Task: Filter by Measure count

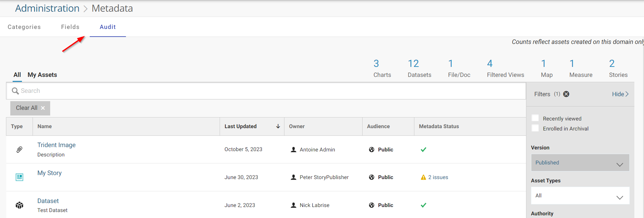Action: [581, 69]
